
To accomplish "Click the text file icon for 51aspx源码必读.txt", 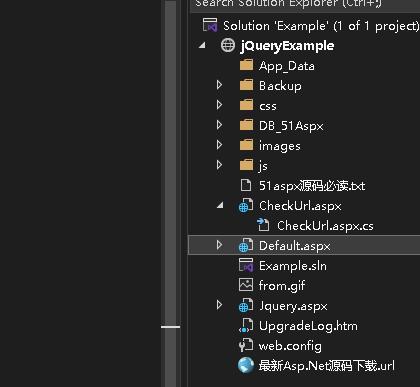I will 246,185.
